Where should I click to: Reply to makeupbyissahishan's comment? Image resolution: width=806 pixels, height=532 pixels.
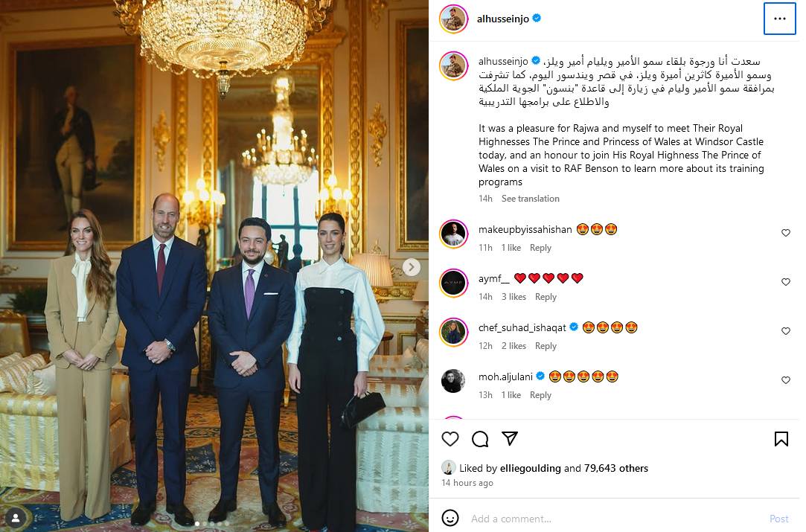tap(540, 248)
